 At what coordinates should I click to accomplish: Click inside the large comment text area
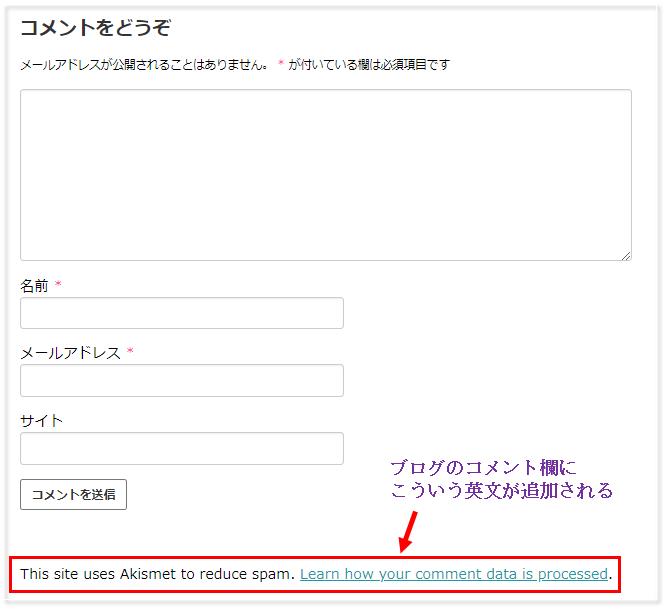click(326, 175)
